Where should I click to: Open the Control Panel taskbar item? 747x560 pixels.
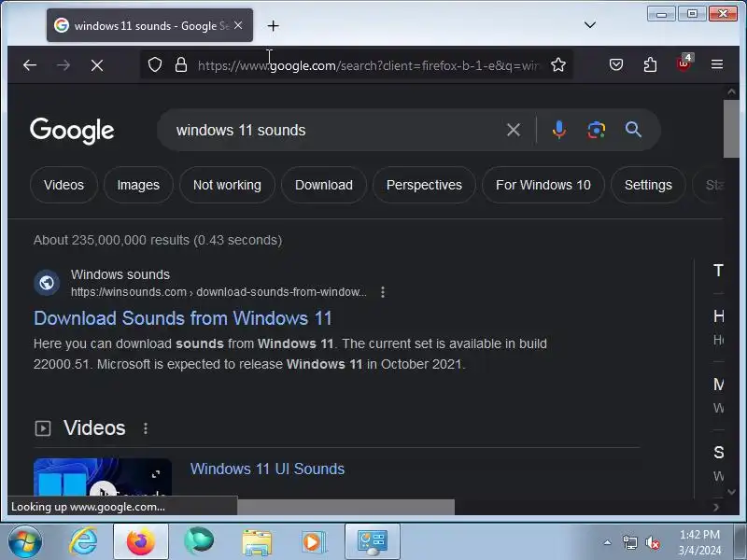372,542
